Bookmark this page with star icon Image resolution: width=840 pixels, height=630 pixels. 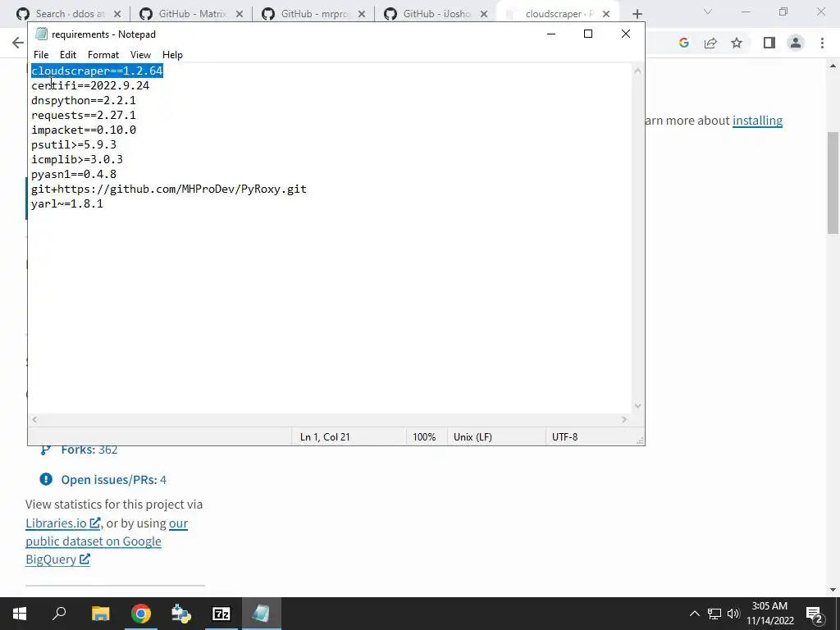click(x=737, y=43)
